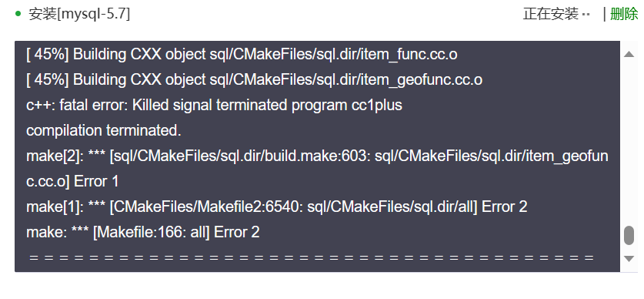Click the scrollbar track above the thumb
The image size is (644, 299).
coord(629,142)
